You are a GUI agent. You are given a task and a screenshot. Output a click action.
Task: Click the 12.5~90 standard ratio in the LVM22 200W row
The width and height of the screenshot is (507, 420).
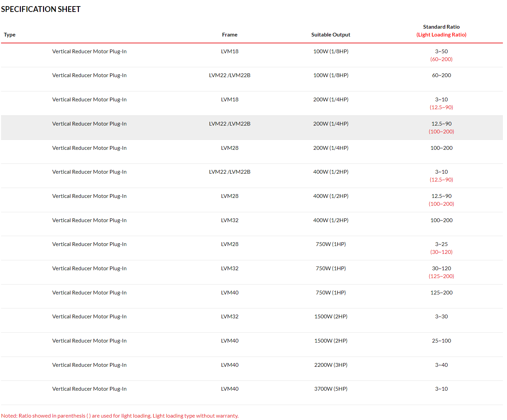[441, 124]
